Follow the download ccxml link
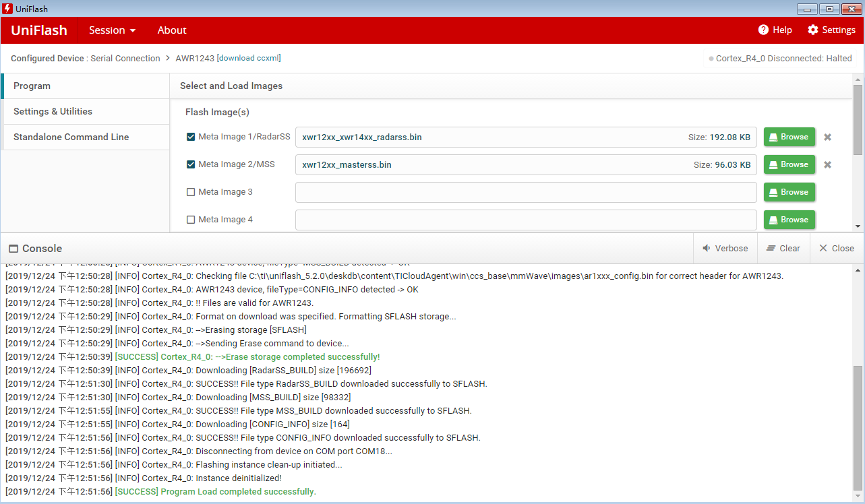This screenshot has width=865, height=504. tap(249, 58)
